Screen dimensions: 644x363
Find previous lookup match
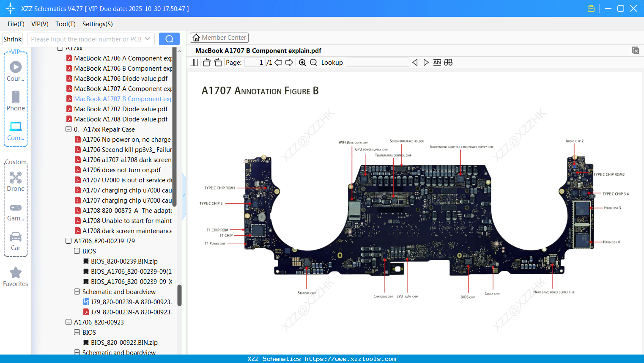[415, 63]
